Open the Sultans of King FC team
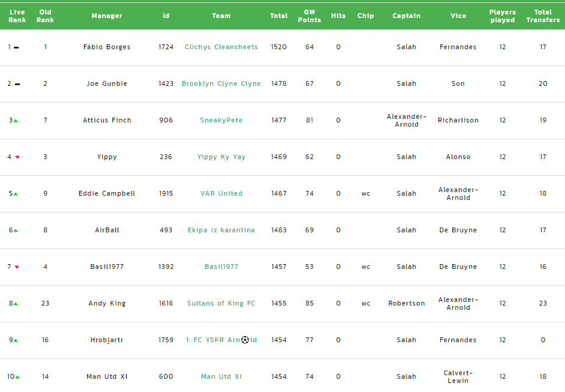The width and height of the screenshot is (565, 392). (221, 303)
